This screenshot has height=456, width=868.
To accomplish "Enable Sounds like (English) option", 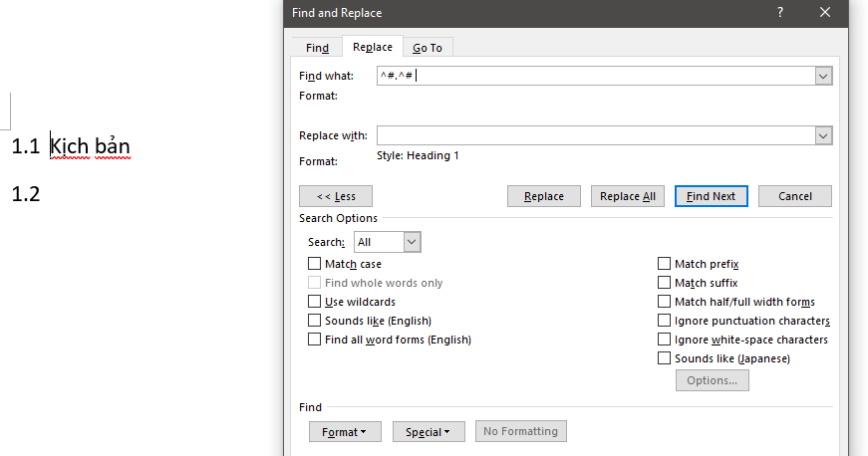I will 315,321.
